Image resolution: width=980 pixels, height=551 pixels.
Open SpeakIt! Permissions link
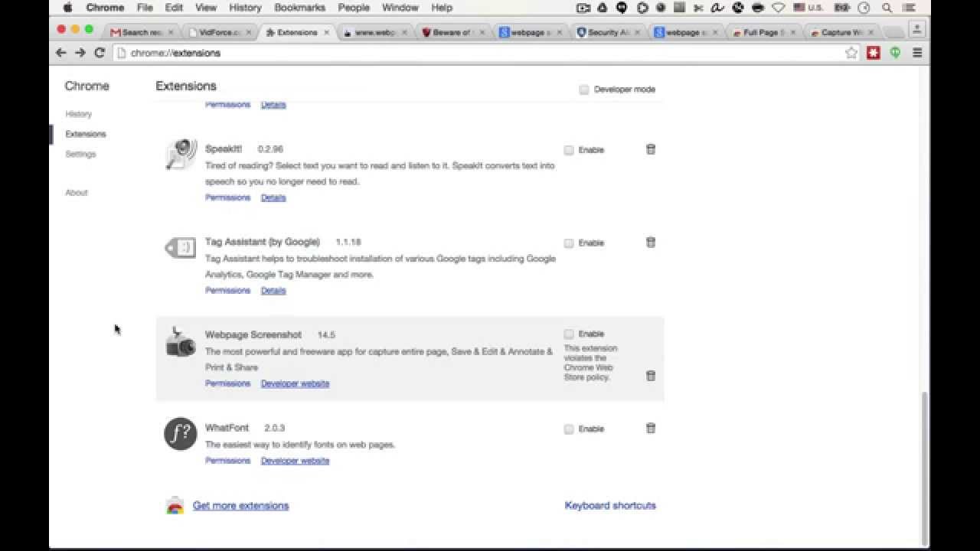(x=227, y=197)
